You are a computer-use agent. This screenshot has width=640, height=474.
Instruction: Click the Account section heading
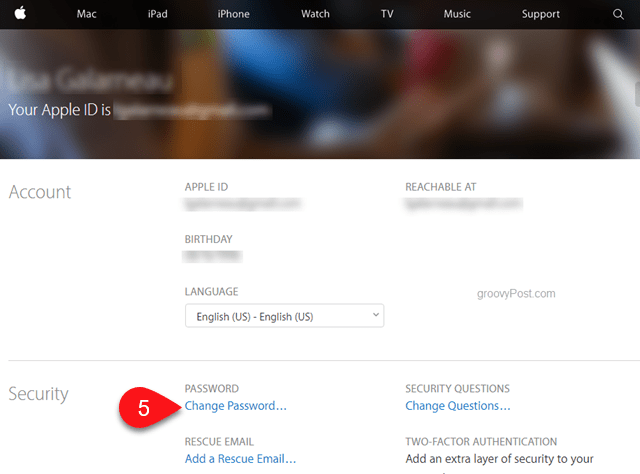pyautogui.click(x=40, y=192)
